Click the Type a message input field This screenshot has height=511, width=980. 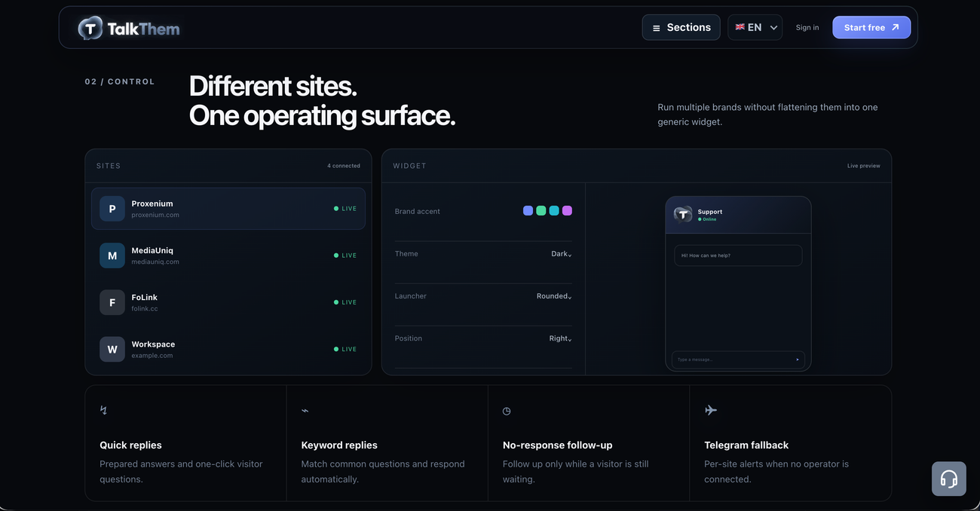[738, 360]
